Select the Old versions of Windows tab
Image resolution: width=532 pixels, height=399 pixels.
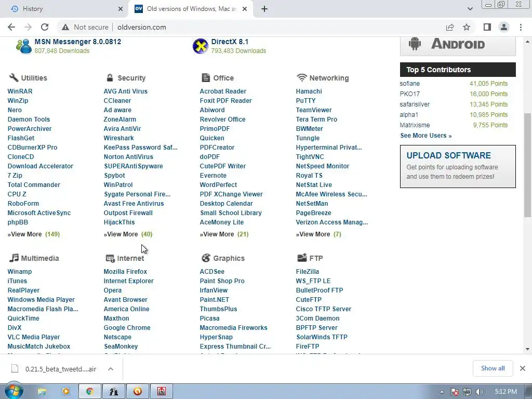192,9
